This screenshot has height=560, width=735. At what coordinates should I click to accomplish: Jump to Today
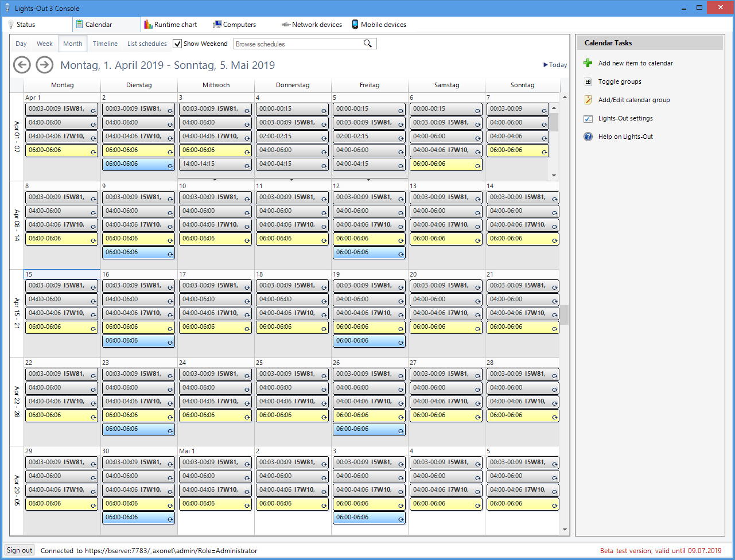(555, 65)
